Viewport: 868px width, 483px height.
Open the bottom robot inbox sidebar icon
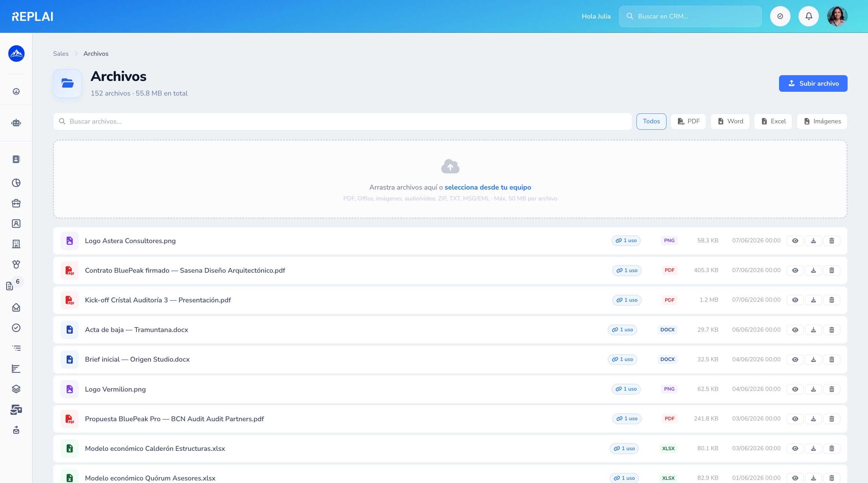[16, 430]
